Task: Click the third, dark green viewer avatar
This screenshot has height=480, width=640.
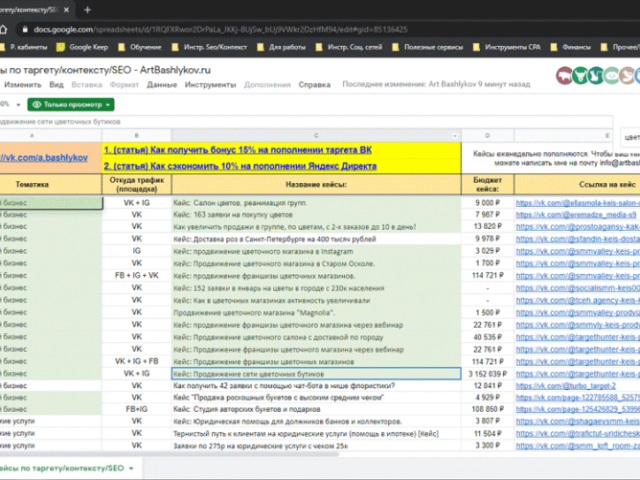Action: pos(596,76)
